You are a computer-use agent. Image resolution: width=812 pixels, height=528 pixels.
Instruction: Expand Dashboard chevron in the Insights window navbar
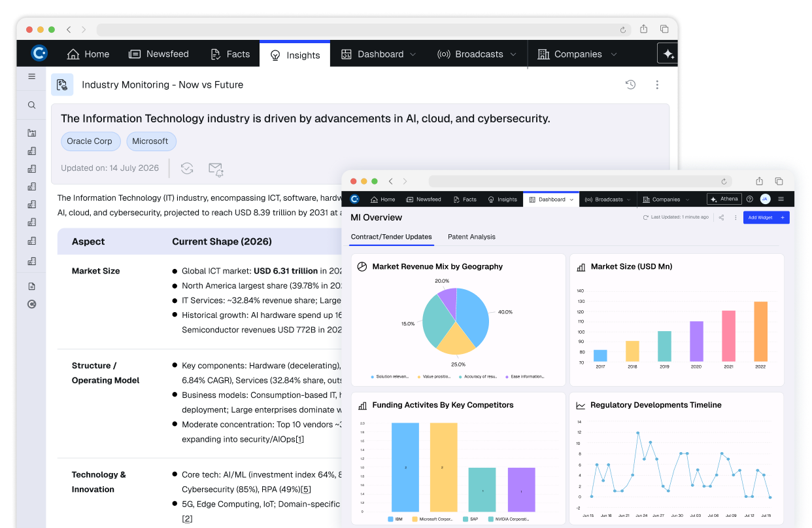(x=413, y=54)
